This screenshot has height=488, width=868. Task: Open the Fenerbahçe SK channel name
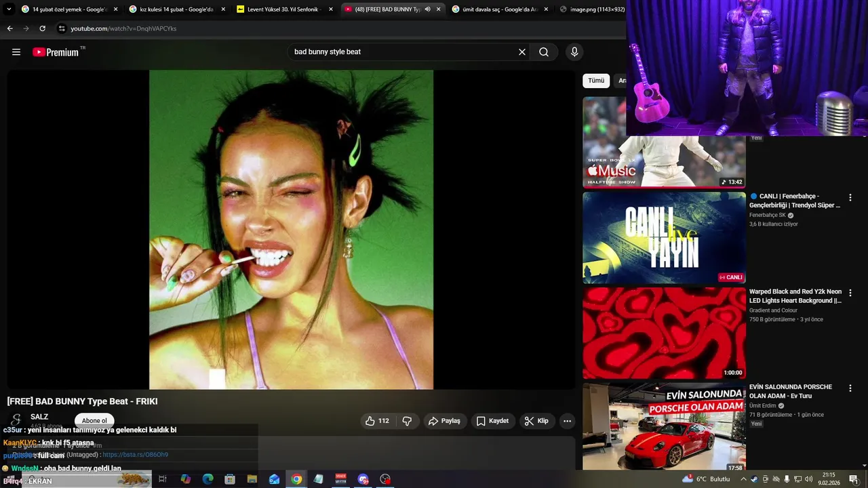[767, 215]
